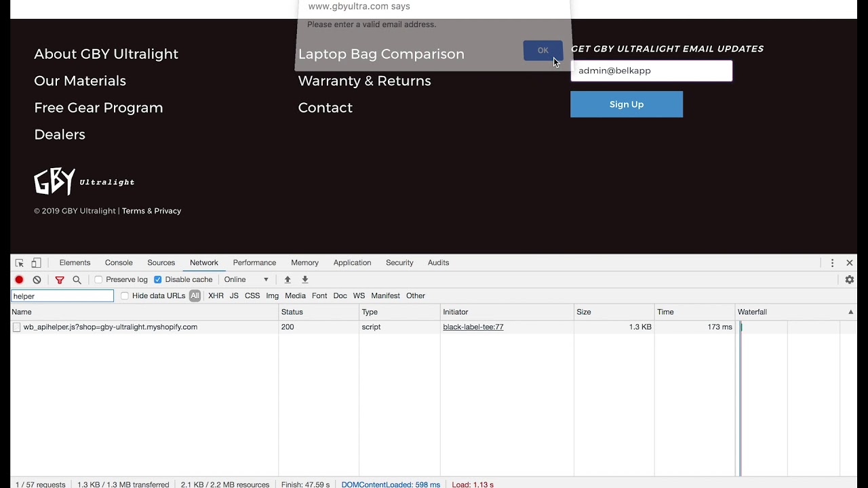Click the waterfall bar of wb_apihelper.js
This screenshot has width=868, height=488.
(x=741, y=327)
